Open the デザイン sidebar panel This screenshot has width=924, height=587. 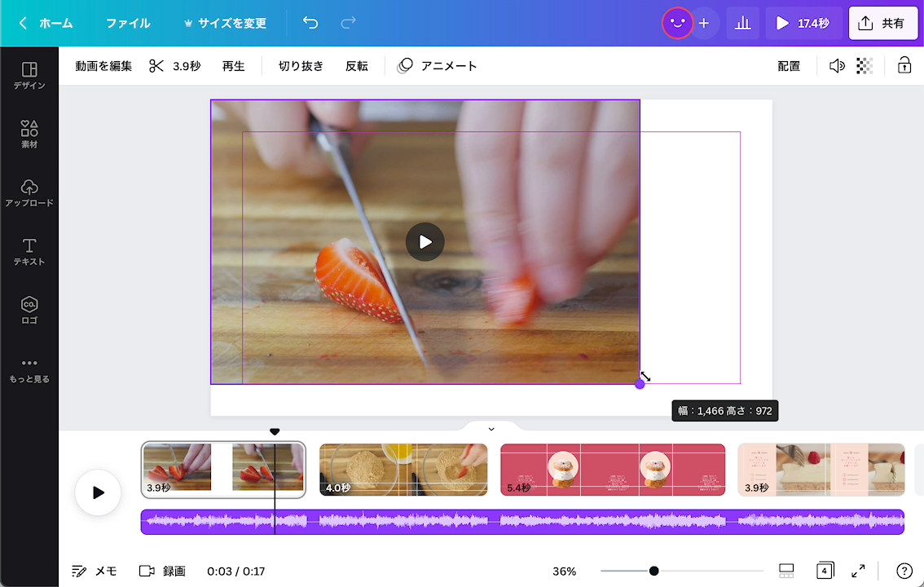point(29,76)
